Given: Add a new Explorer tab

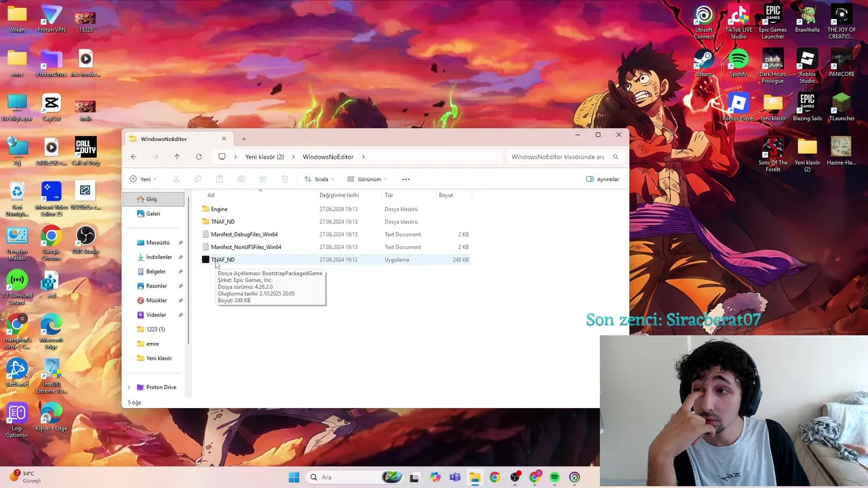Looking at the screenshot, I should pyautogui.click(x=244, y=139).
